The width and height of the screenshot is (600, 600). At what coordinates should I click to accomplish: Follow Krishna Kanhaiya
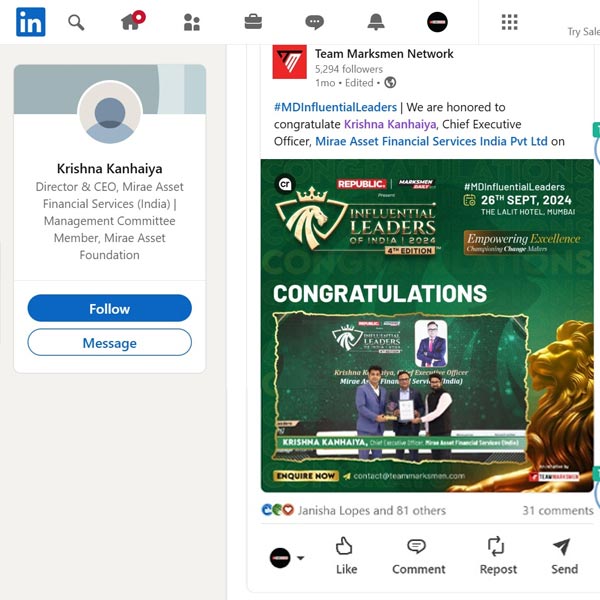[109, 308]
